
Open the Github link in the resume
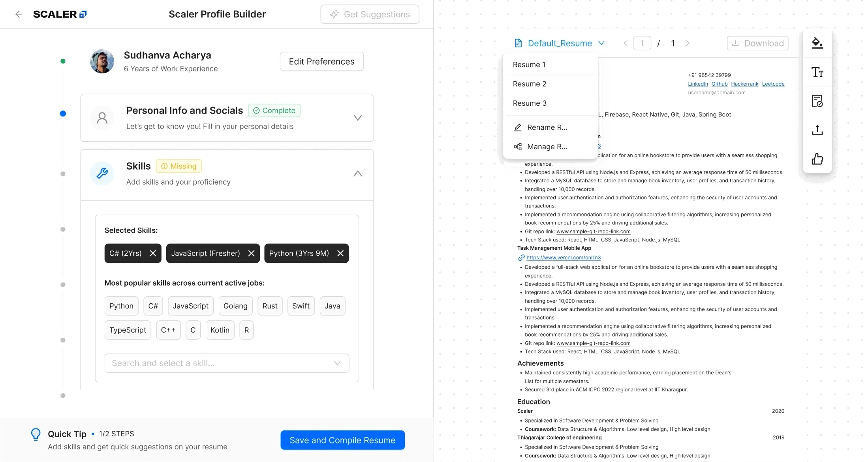coord(720,84)
